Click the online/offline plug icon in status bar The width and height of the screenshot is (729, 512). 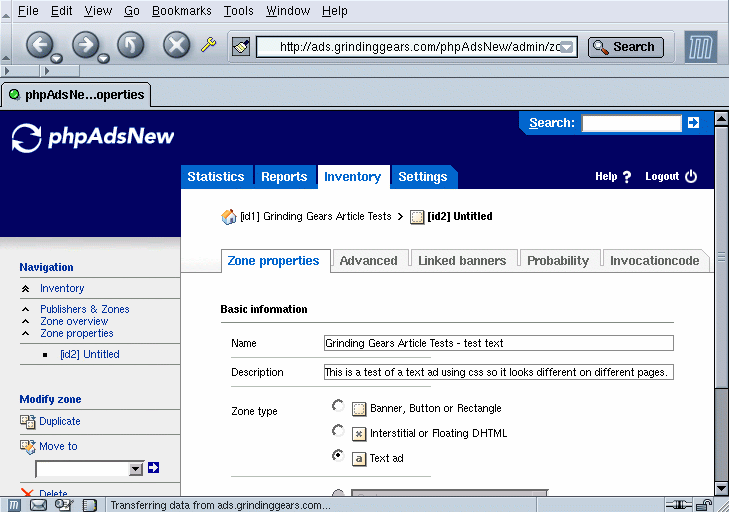(679, 505)
